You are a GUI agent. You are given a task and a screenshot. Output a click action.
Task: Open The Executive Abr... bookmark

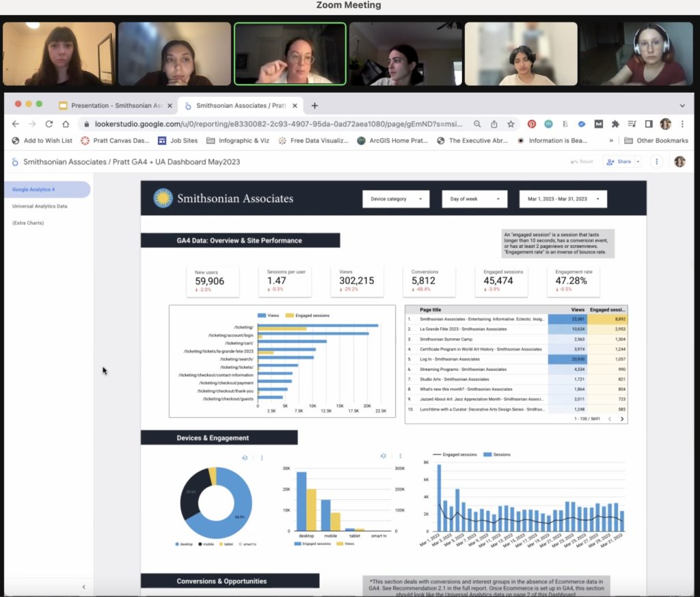click(x=472, y=141)
